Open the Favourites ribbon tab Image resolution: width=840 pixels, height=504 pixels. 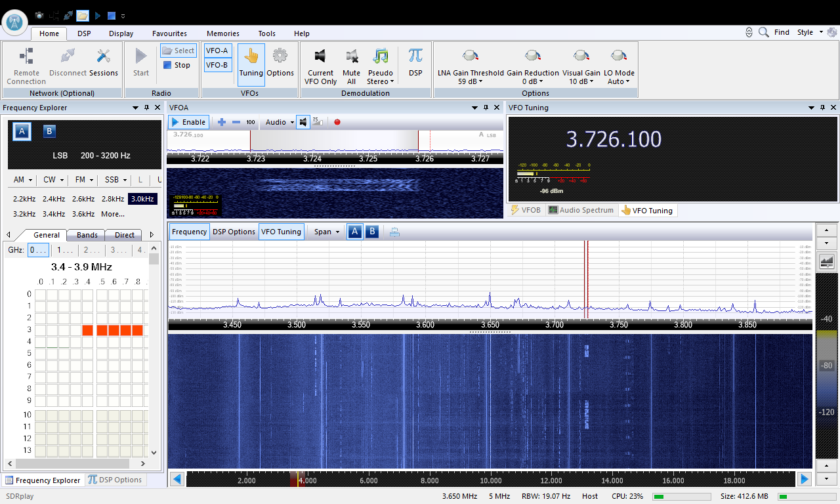tap(169, 33)
